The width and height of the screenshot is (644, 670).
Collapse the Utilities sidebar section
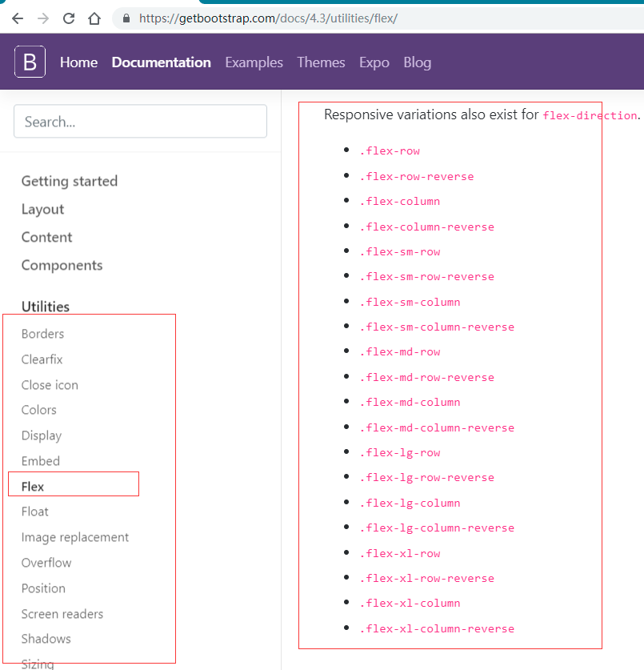click(46, 307)
